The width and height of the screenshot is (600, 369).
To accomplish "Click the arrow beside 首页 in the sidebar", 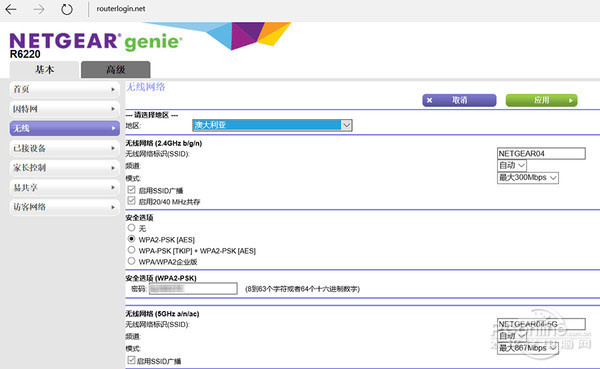I will [113, 89].
